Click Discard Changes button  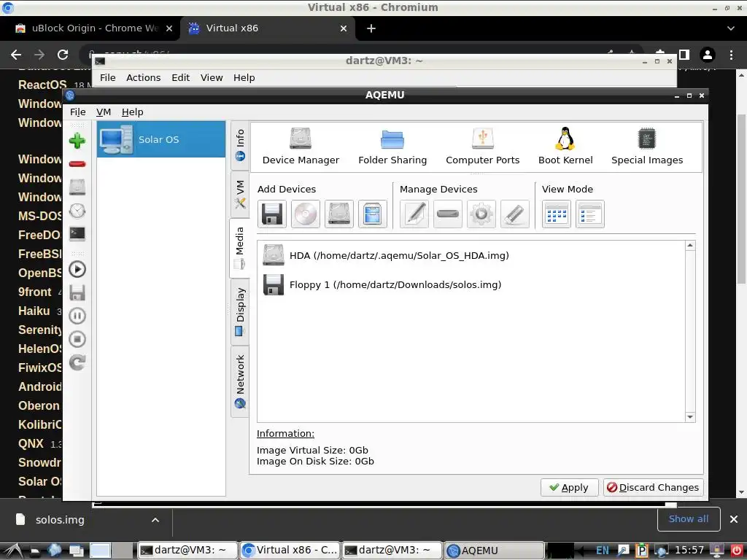click(x=653, y=488)
